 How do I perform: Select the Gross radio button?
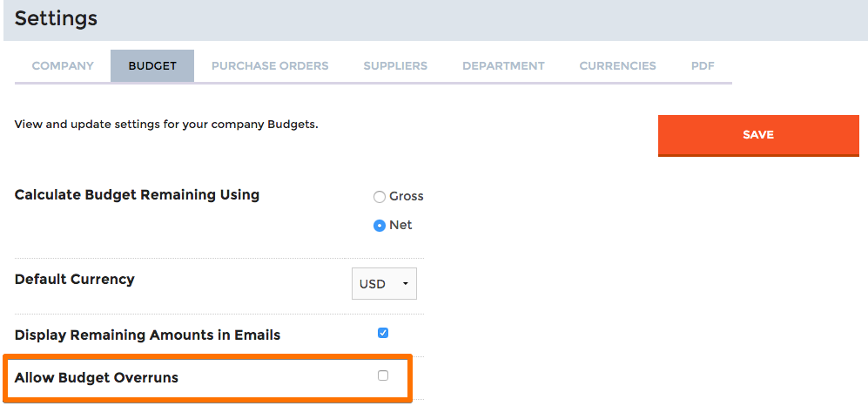pos(380,197)
